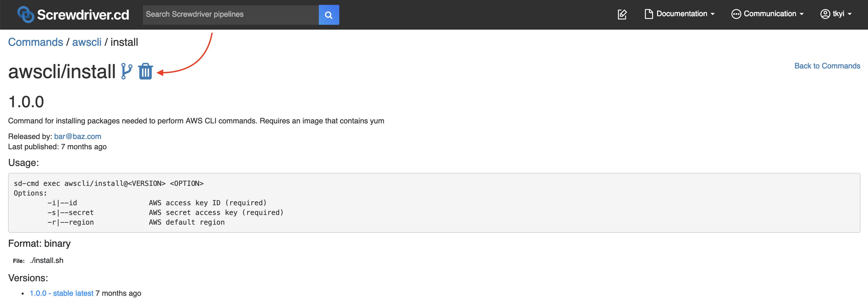Viewport: 868px width, 299px height.
Task: Open the bar@baz.com releaser link
Action: point(77,137)
